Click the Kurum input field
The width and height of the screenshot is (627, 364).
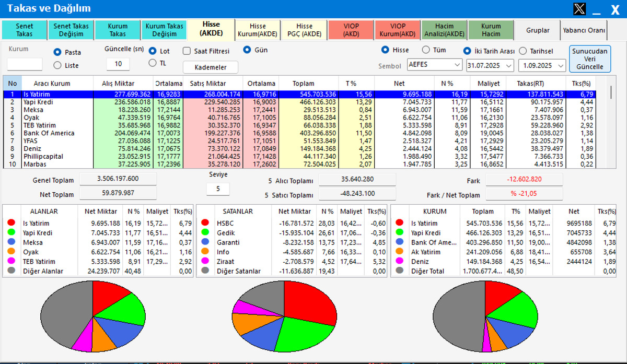(25, 64)
